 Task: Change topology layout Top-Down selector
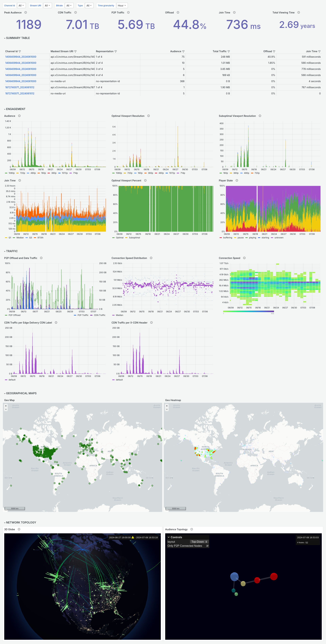click(199, 542)
